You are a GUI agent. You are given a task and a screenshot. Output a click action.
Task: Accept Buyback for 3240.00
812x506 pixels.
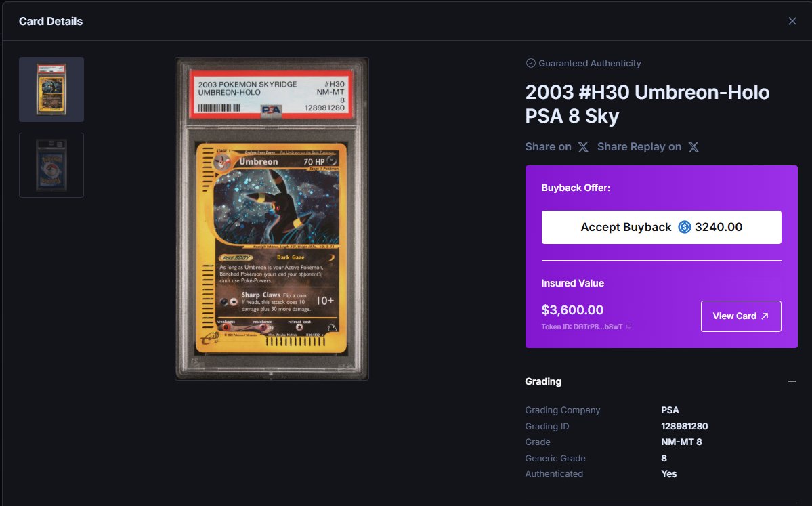(661, 227)
